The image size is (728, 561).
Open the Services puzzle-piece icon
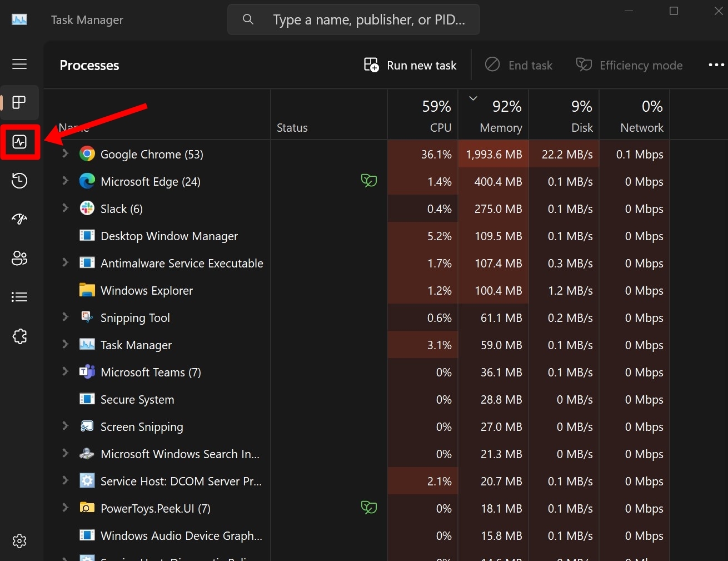click(19, 336)
